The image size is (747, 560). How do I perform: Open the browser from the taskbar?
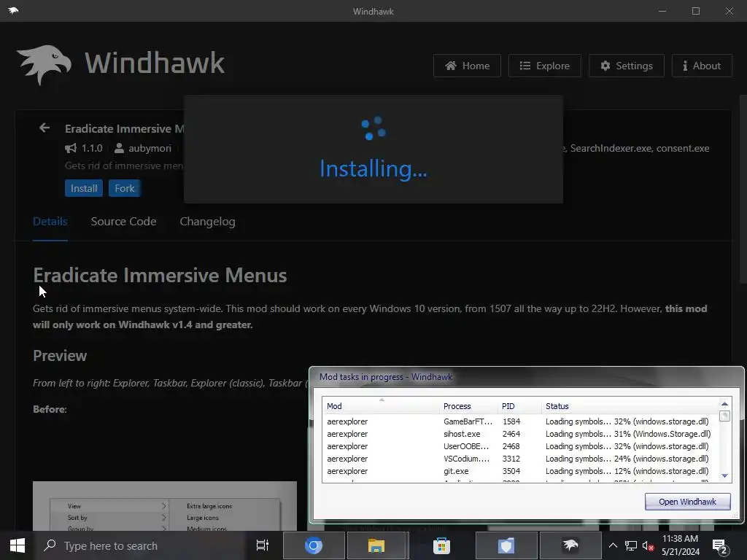click(314, 545)
